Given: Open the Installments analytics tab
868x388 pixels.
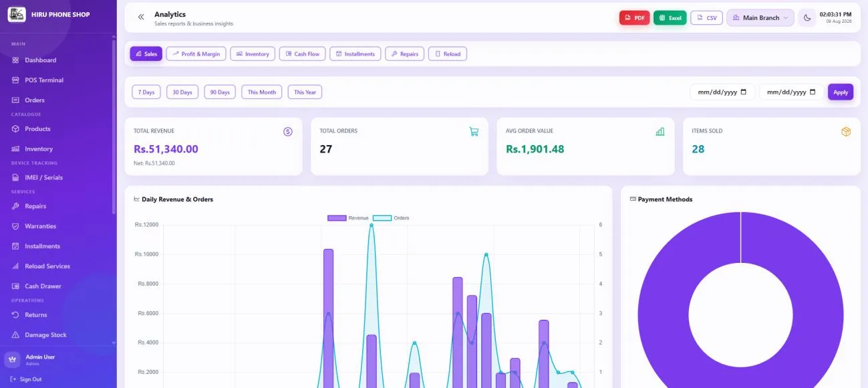Looking at the screenshot, I should (355, 54).
